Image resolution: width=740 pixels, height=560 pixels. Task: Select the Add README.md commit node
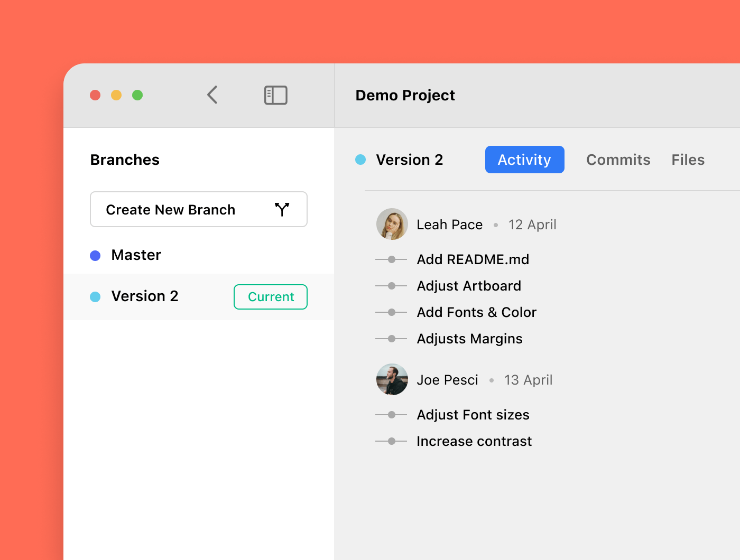[392, 259]
